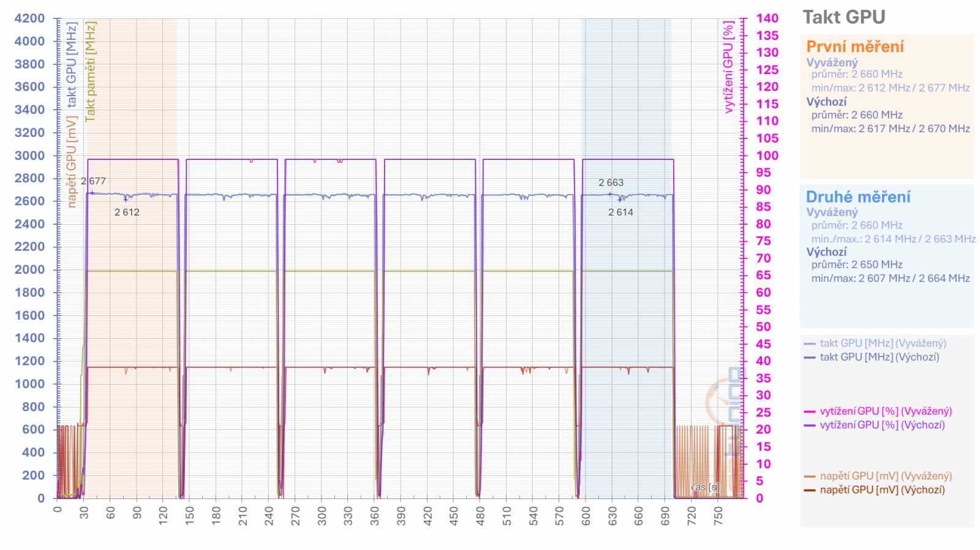This screenshot has width=980, height=550.
Task: Click '750' on the time axis
Action: pyautogui.click(x=718, y=515)
